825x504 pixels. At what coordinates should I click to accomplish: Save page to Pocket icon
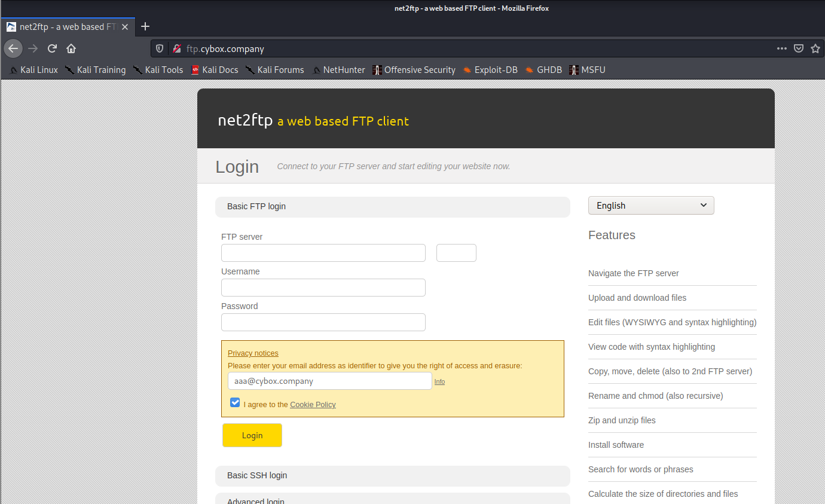click(x=798, y=48)
